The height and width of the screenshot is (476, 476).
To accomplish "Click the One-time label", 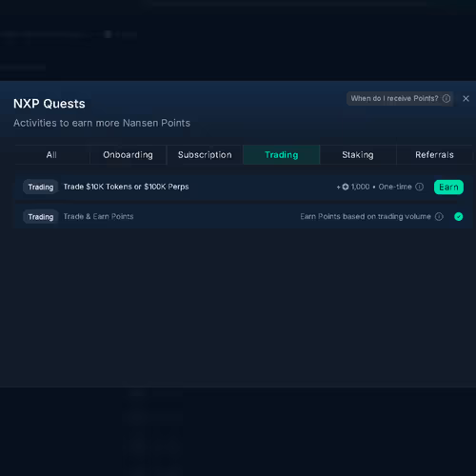I will coord(395,187).
